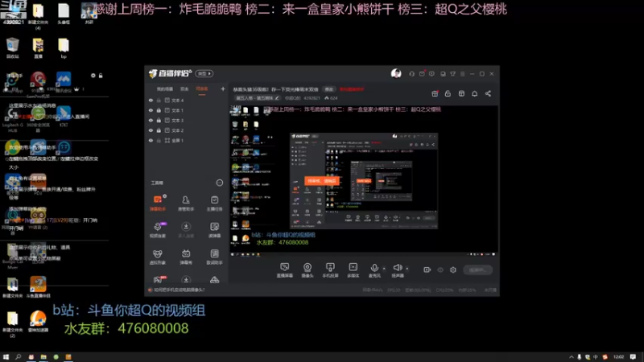Viewport: 644px width, 362px height.
Task: Add a 手机投屏 phone cast source
Action: (x=330, y=270)
